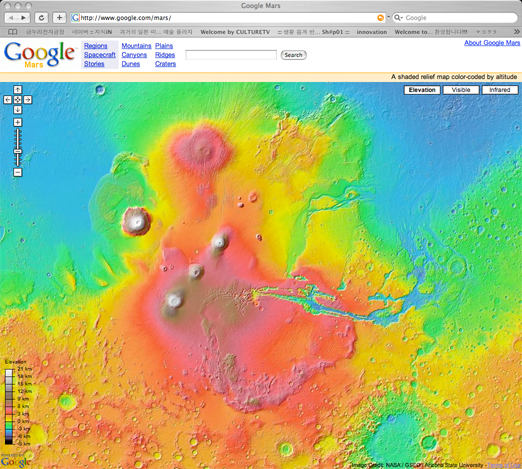Click the Powered by Google logo

(15, 460)
